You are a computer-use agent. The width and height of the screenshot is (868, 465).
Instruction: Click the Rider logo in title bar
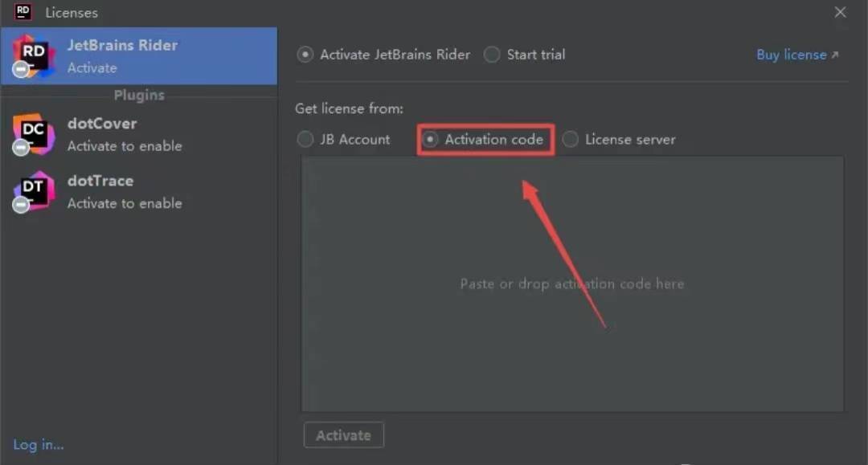click(x=23, y=11)
